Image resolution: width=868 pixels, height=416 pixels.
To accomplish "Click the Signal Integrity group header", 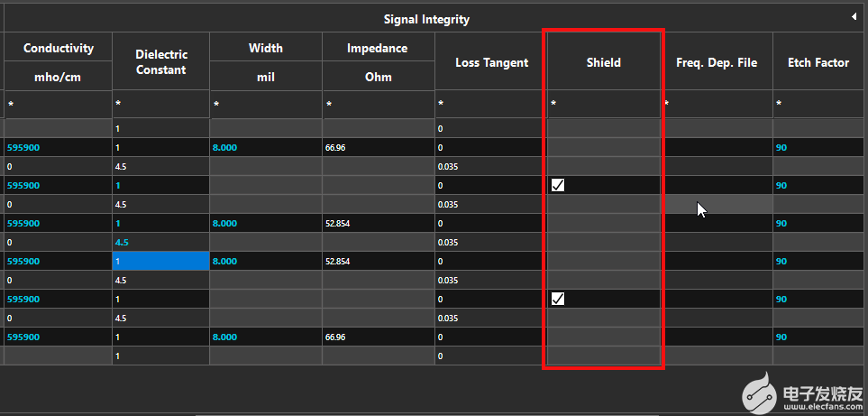I will click(426, 18).
